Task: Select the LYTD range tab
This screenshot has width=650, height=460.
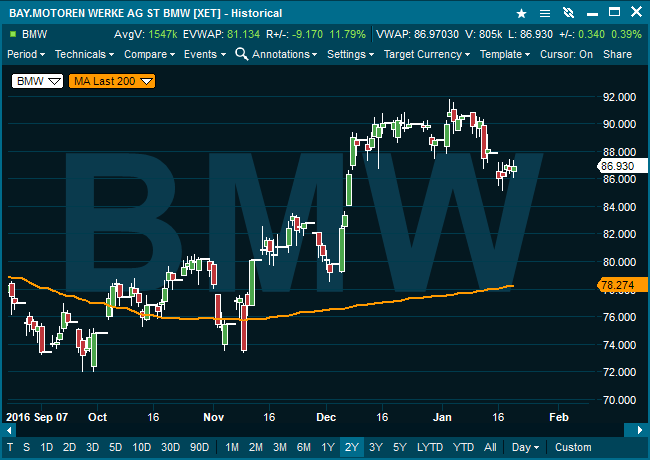Action: 430,447
